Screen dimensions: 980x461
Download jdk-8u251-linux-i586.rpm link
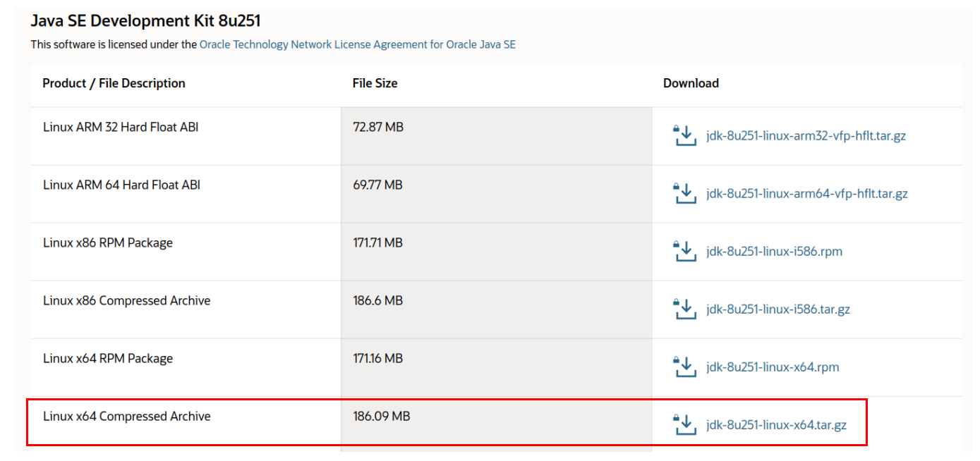[774, 251]
